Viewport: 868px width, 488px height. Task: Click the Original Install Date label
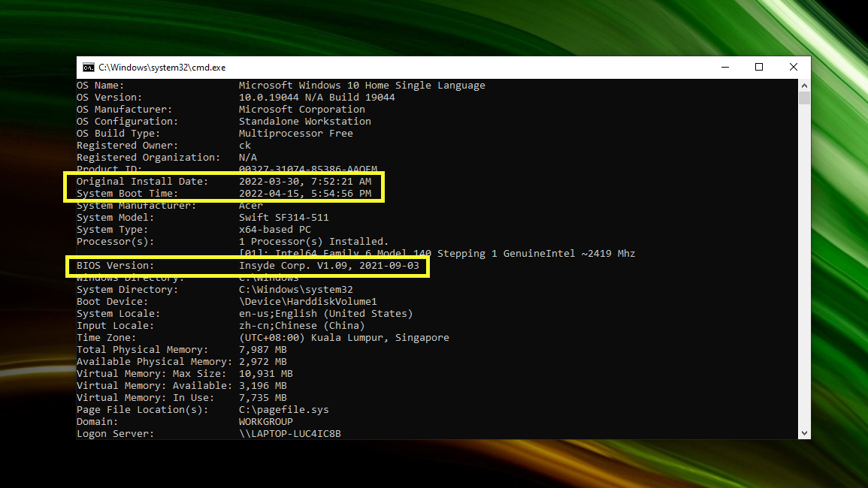pyautogui.click(x=142, y=182)
